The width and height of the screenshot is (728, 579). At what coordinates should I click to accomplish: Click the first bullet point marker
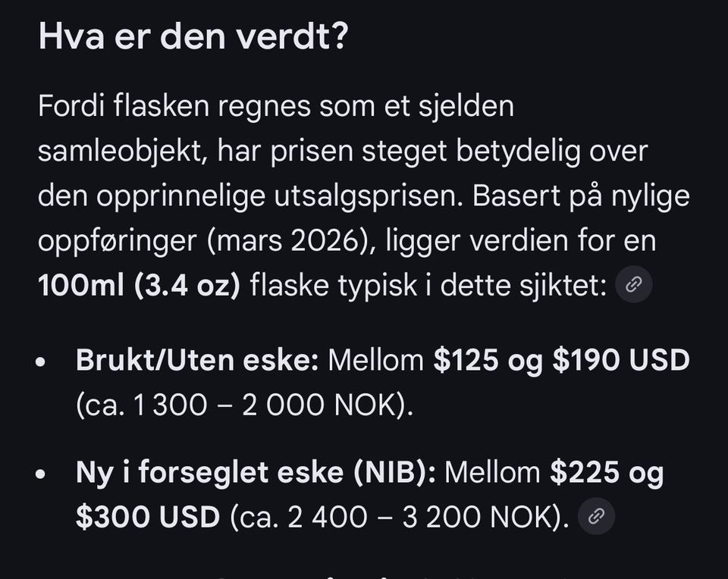[41, 361]
